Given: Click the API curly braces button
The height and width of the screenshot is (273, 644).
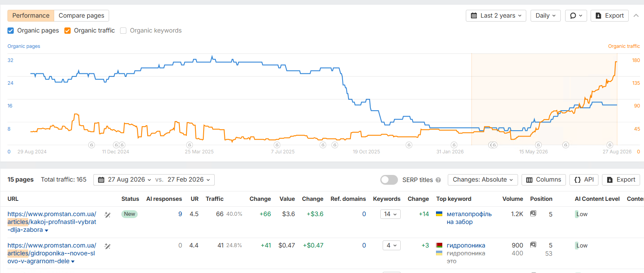Looking at the screenshot, I should click(584, 180).
